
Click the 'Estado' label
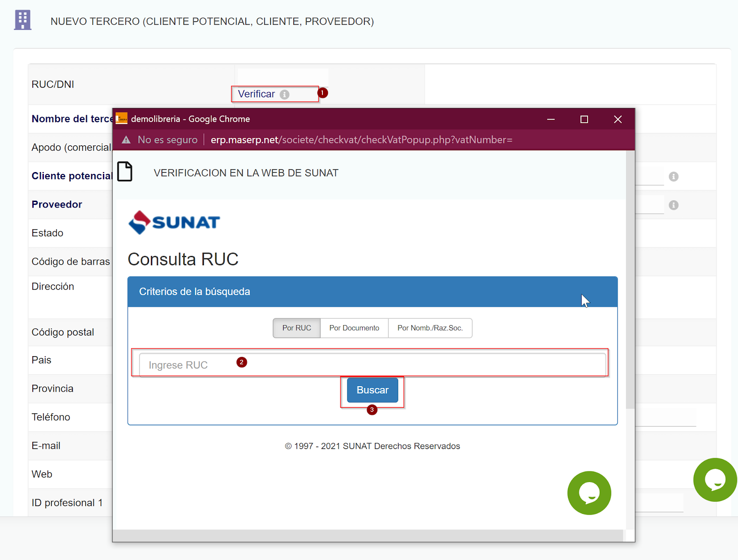(x=48, y=233)
